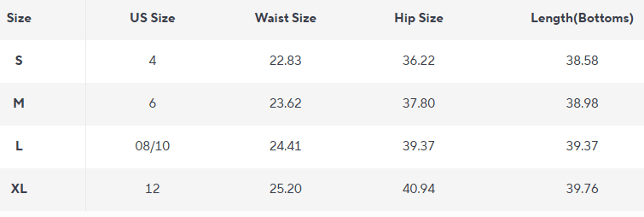Image resolution: width=644 pixels, height=217 pixels.
Task: Click the Size column header
Action: 19,18
